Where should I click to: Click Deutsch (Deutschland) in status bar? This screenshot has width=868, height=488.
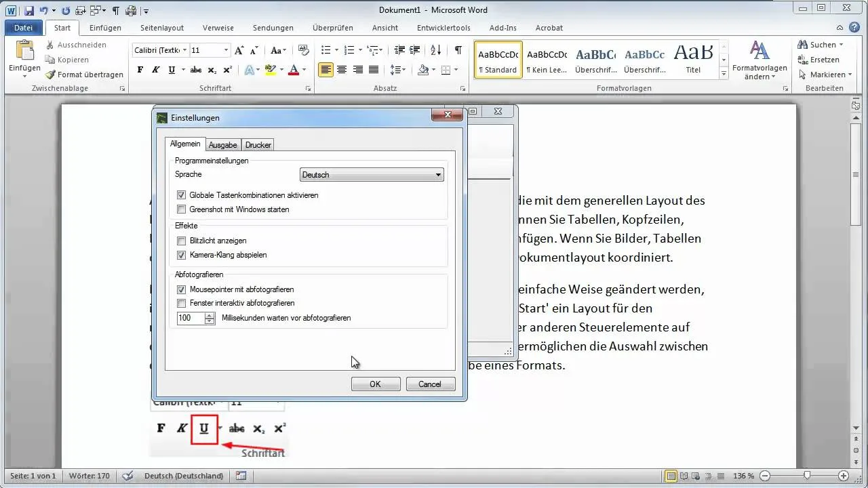(x=184, y=476)
